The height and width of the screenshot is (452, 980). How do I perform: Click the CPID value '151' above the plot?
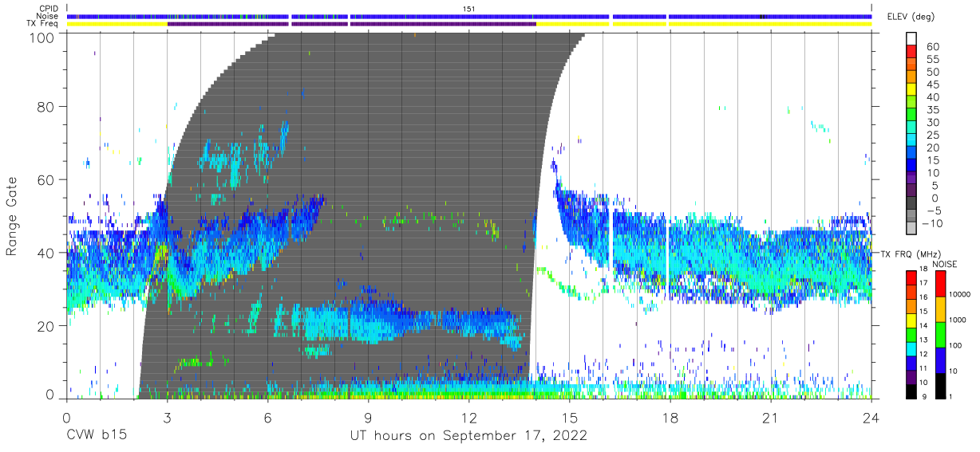[468, 8]
